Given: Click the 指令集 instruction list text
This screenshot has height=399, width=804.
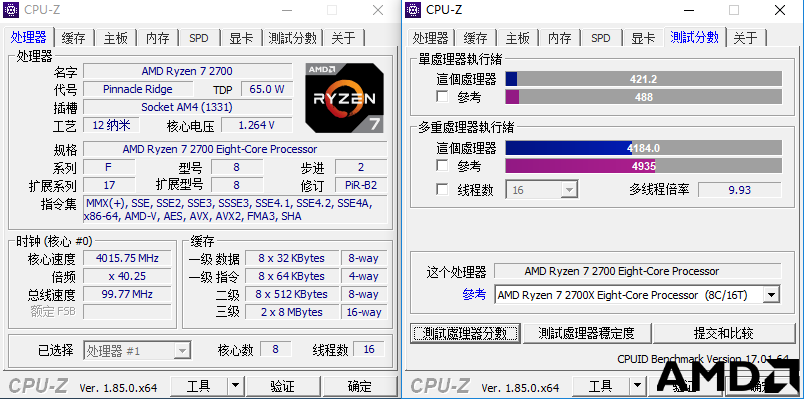Looking at the screenshot, I should pyautogui.click(x=235, y=210).
